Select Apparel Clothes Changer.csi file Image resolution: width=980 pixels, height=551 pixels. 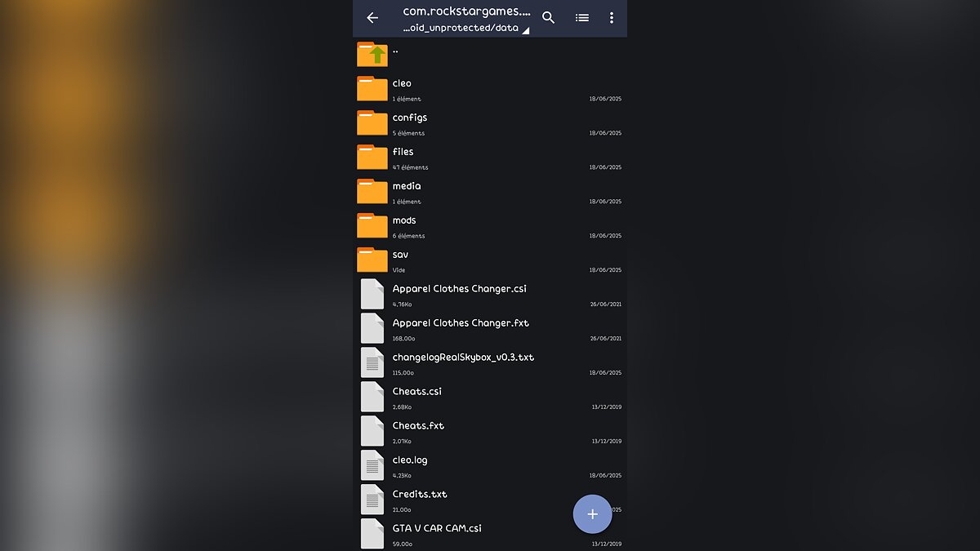tap(459, 289)
